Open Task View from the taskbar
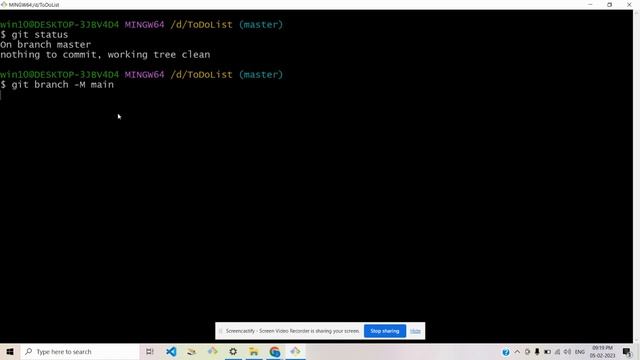 pos(150,351)
